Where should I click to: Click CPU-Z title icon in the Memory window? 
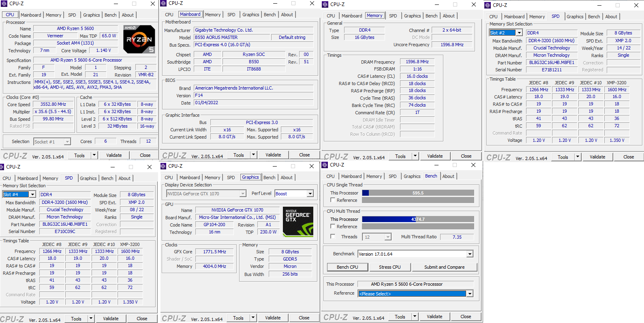(x=325, y=4)
